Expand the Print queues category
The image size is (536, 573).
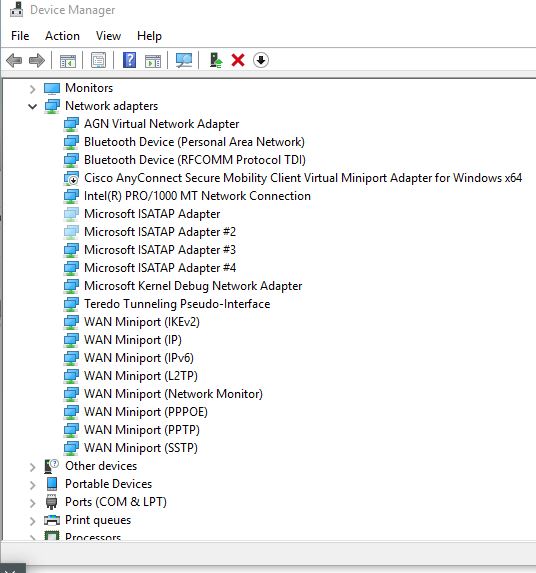pyautogui.click(x=33, y=520)
